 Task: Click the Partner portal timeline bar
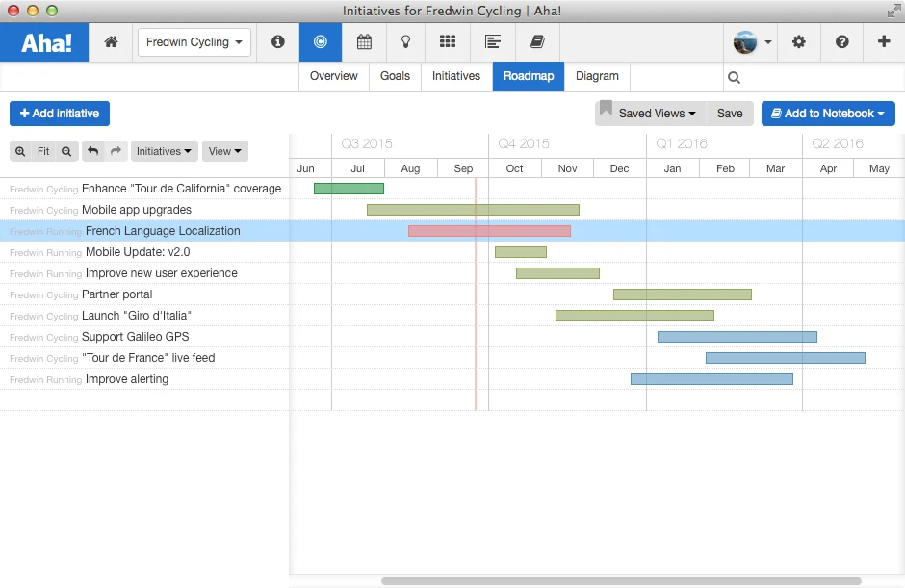683,294
